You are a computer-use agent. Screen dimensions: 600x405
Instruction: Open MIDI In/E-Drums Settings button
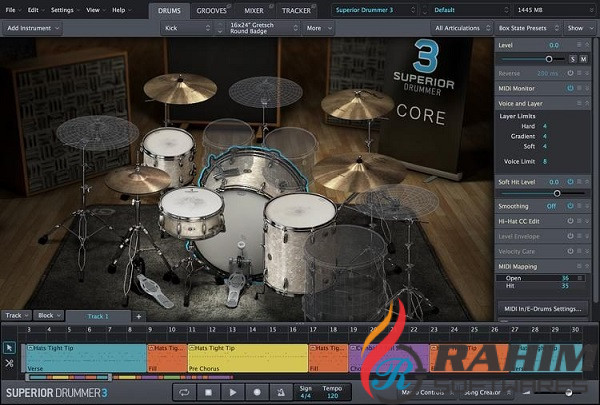click(x=543, y=309)
